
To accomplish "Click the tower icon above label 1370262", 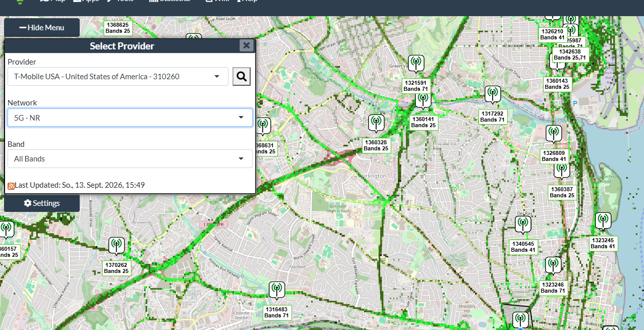I will [x=116, y=246].
